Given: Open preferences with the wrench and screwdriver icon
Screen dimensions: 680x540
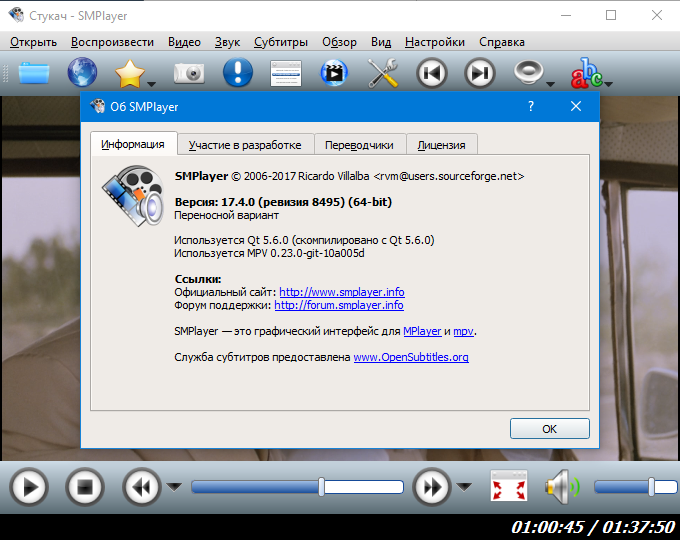Looking at the screenshot, I should (383, 73).
